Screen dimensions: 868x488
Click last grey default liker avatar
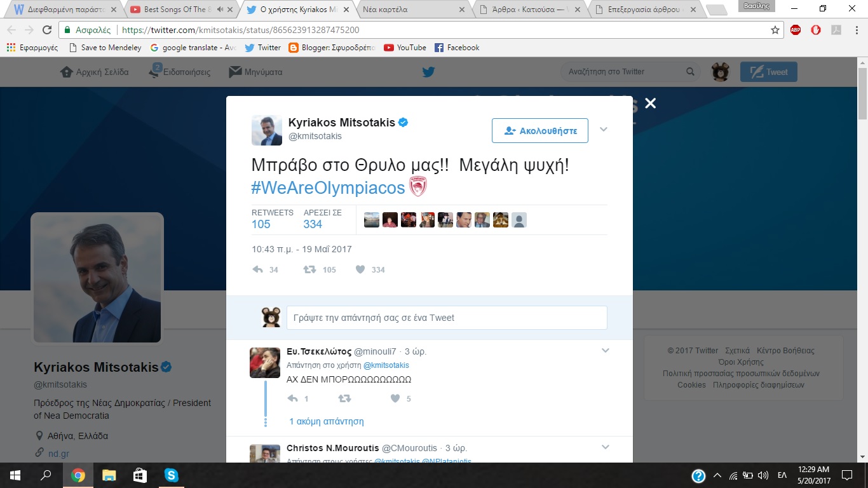[x=519, y=220]
